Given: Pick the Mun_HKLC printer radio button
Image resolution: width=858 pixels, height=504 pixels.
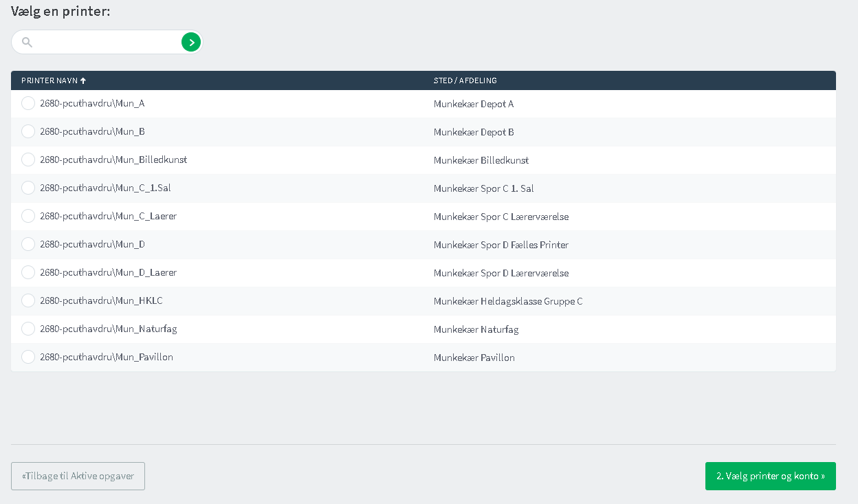Looking at the screenshot, I should coord(28,300).
